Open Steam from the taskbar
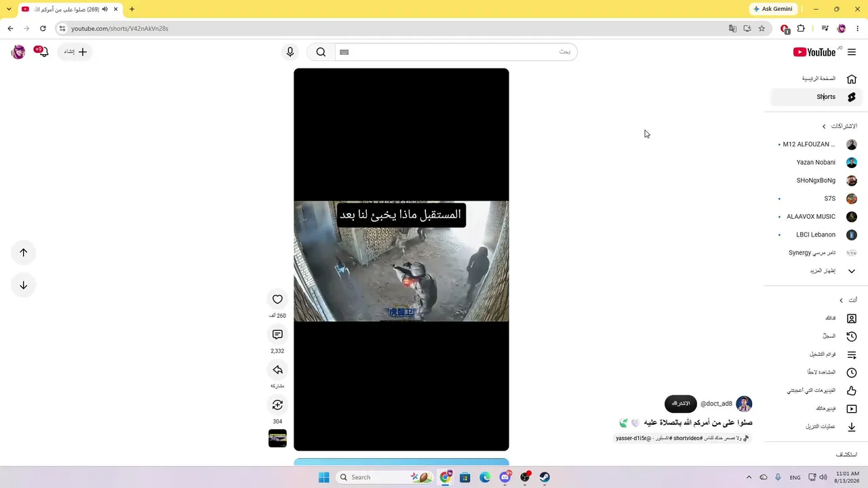 545,477
